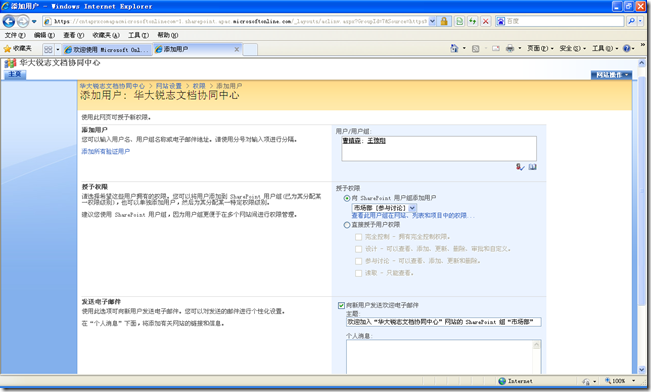
Task: Click the security lock icon
Action: tap(444, 21)
